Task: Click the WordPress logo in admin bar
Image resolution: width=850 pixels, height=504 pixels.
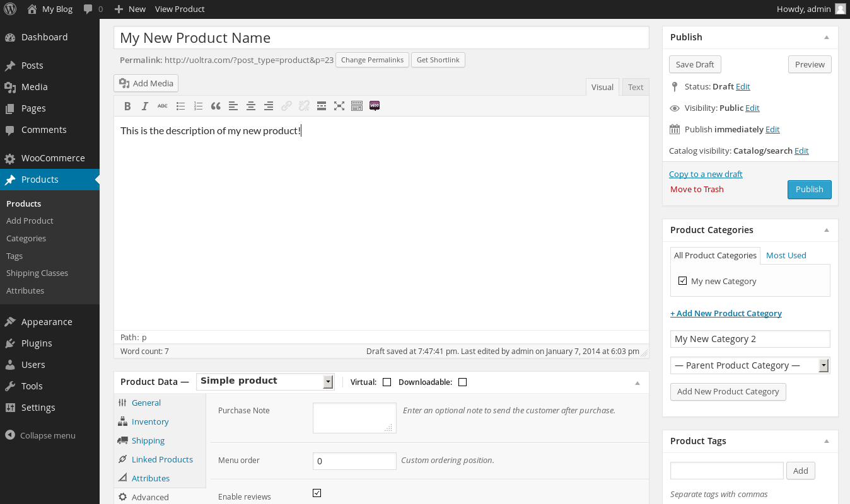Action: (x=10, y=9)
